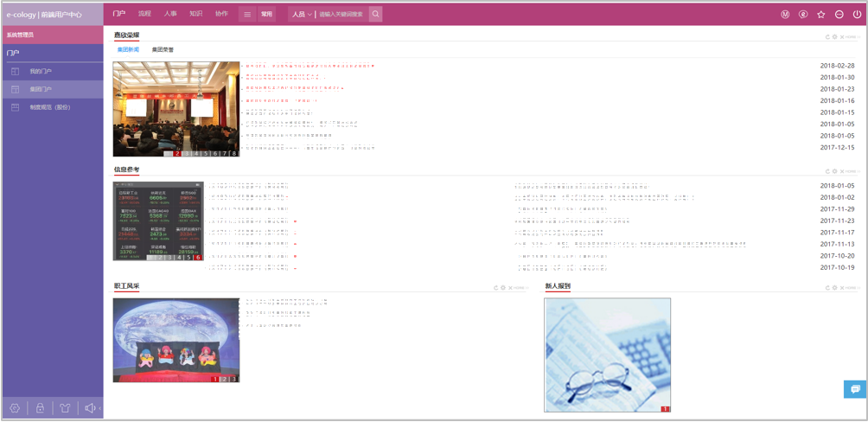Open the 协作 top menu

[x=221, y=14]
